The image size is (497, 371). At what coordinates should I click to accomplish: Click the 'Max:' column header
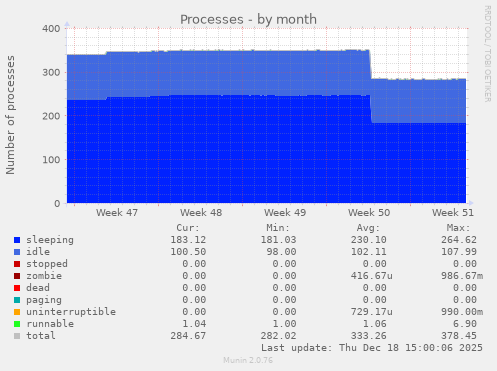458,228
